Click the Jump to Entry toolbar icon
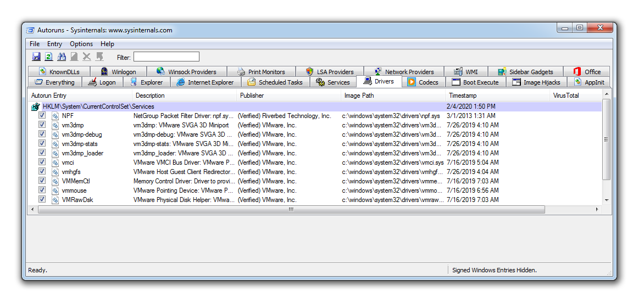The image size is (644, 297). 99,57
